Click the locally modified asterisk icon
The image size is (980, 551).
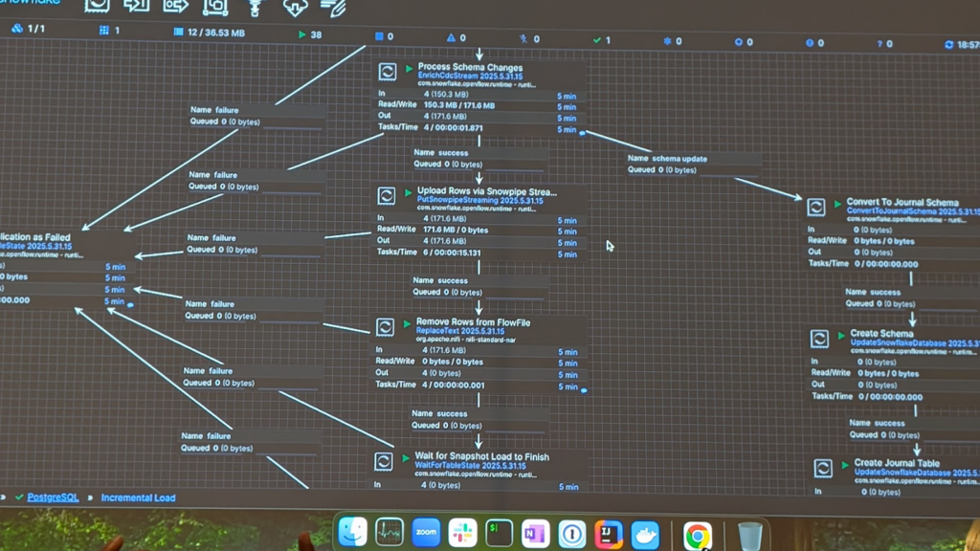[x=667, y=41]
